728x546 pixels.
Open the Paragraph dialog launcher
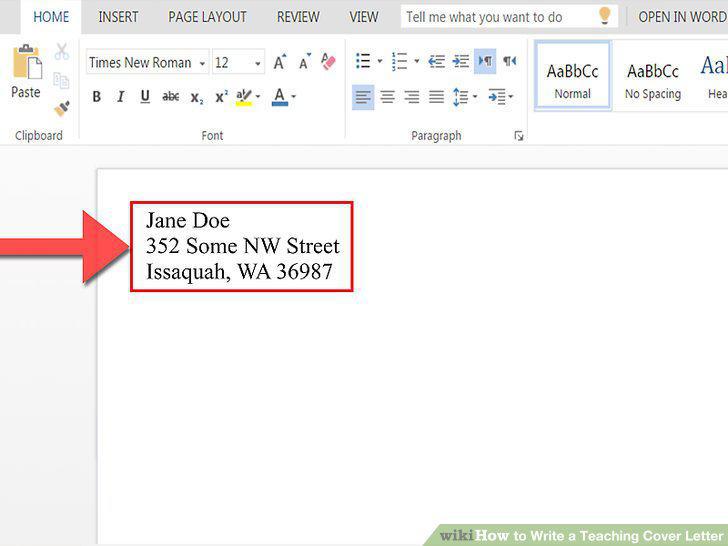point(519,136)
